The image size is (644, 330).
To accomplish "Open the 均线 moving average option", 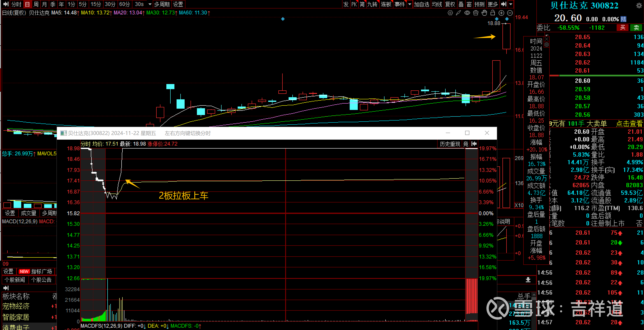I will click(x=437, y=4).
